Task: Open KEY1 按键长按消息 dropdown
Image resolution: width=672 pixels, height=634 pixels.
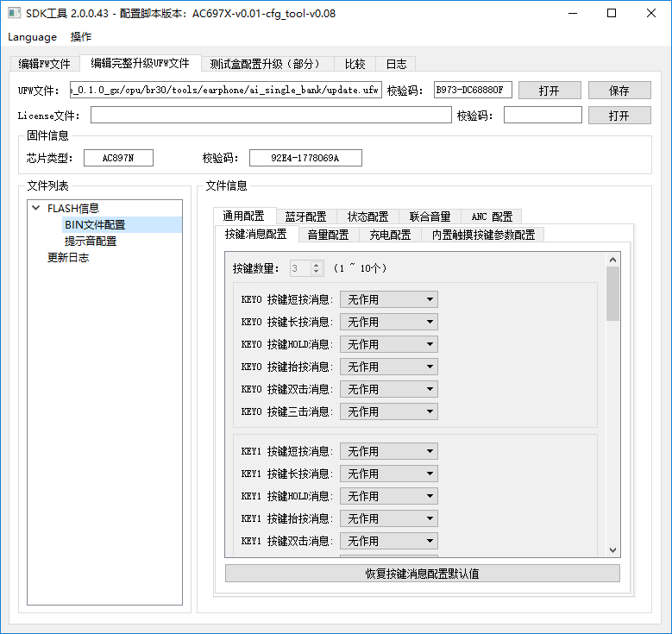Action: (x=389, y=474)
